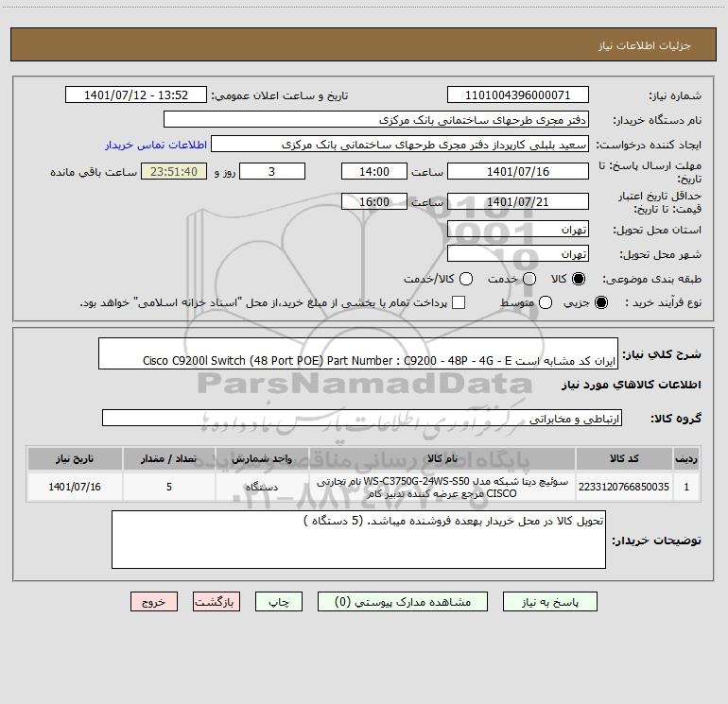Click the price validity date 1401/07/21 field

pyautogui.click(x=518, y=202)
